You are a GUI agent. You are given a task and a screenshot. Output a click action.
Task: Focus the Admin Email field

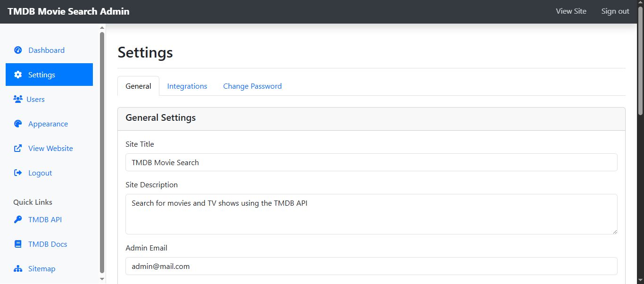[x=371, y=266]
